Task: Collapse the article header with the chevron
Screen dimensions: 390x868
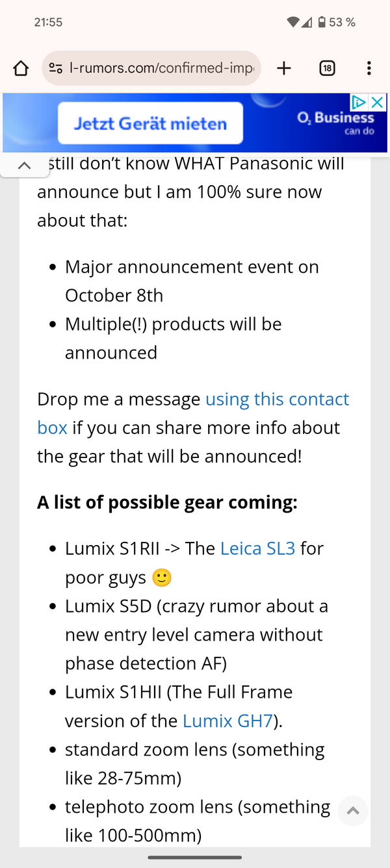Action: pos(25,165)
